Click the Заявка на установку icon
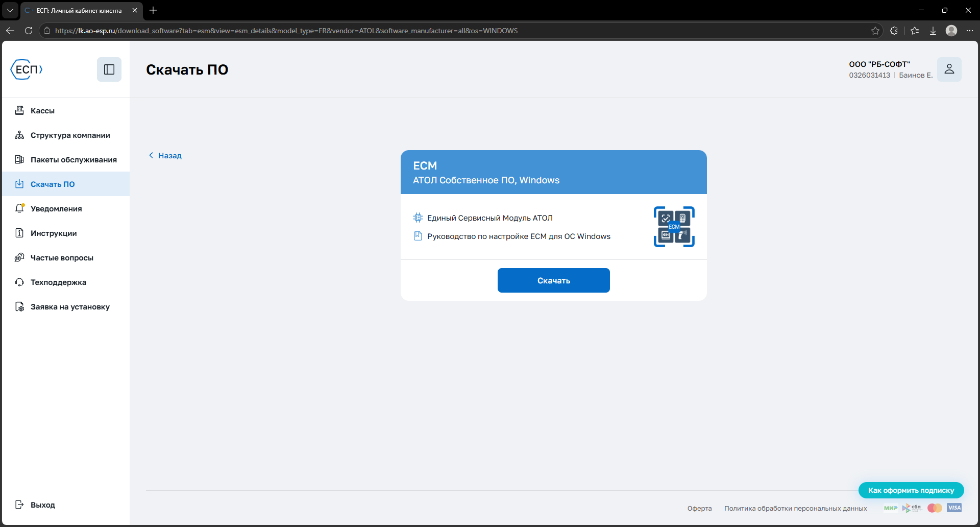This screenshot has height=527, width=980. point(19,306)
